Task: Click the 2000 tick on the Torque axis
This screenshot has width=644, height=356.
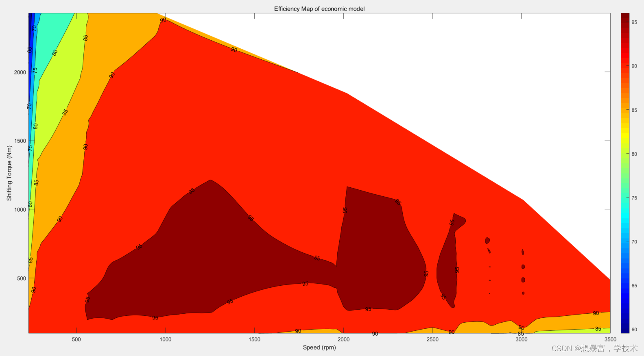Action: click(20, 72)
